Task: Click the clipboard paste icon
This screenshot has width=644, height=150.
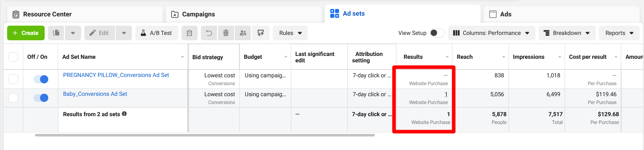Action: tap(189, 33)
